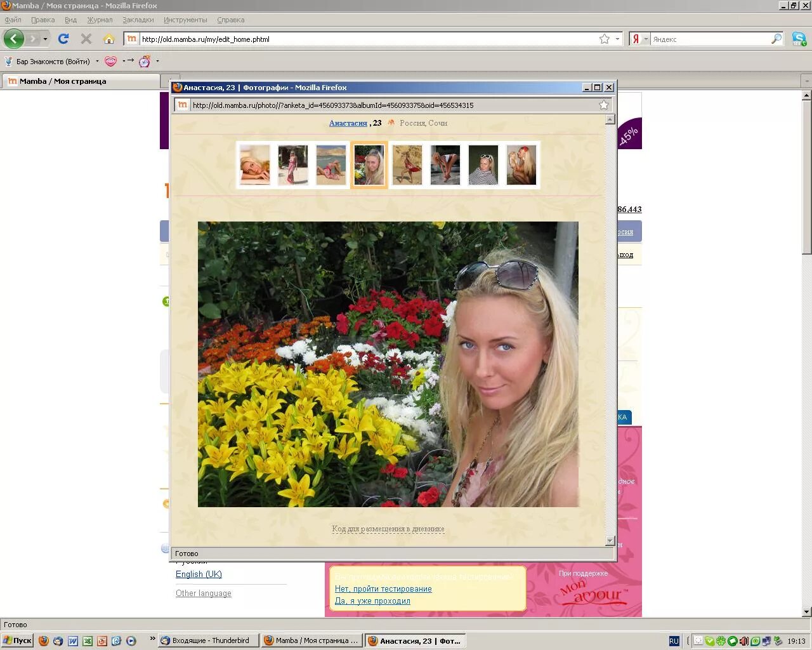812x650 pixels.
Task: Select the eighth thumbnail, long blonde hair
Action: [x=521, y=165]
